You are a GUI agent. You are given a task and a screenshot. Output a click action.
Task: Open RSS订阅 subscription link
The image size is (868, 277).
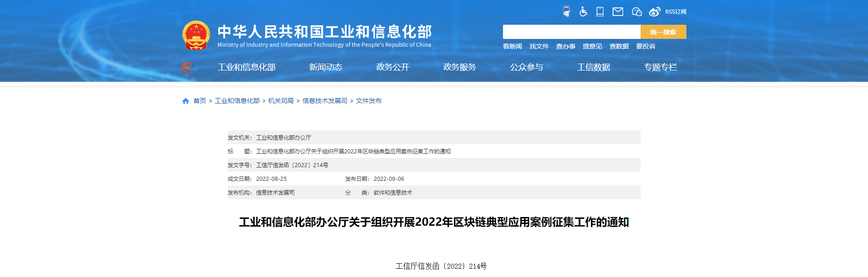point(675,12)
